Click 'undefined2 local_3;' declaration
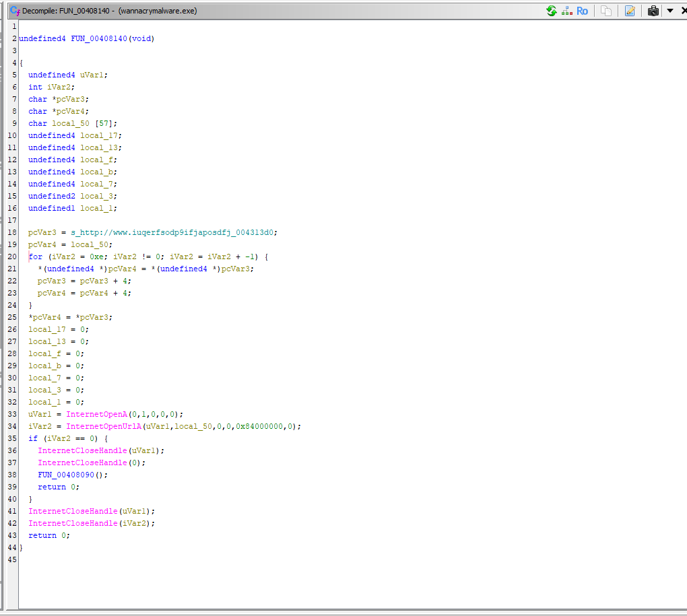The image size is (687, 616). (73, 196)
